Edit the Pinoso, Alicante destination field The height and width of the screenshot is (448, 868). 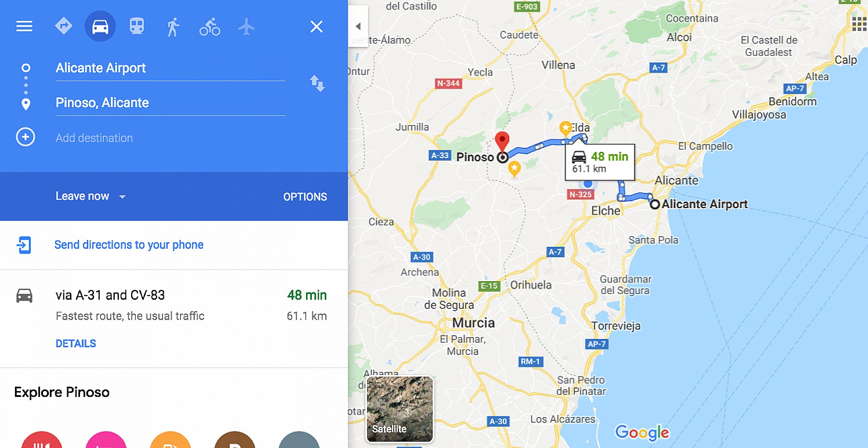click(170, 103)
